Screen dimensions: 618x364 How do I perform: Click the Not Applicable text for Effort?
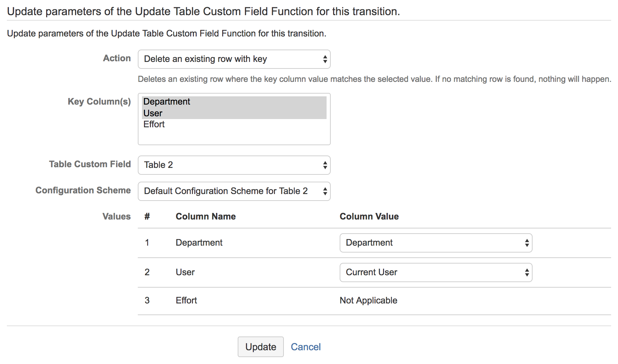[368, 300]
